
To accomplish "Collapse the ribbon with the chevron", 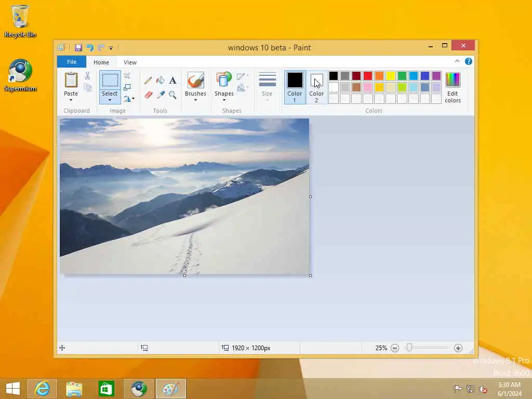I will 457,61.
